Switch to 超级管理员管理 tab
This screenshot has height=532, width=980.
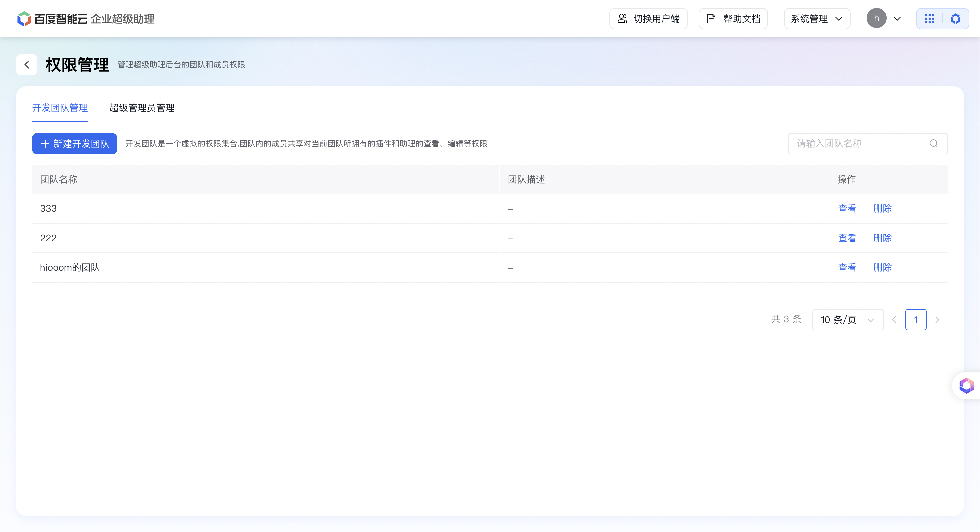142,108
